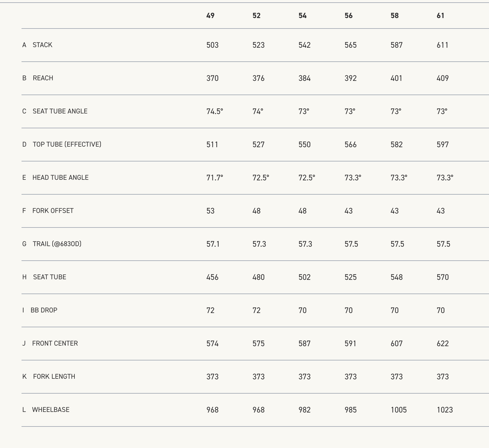Select the BB DROP row label

[44, 310]
